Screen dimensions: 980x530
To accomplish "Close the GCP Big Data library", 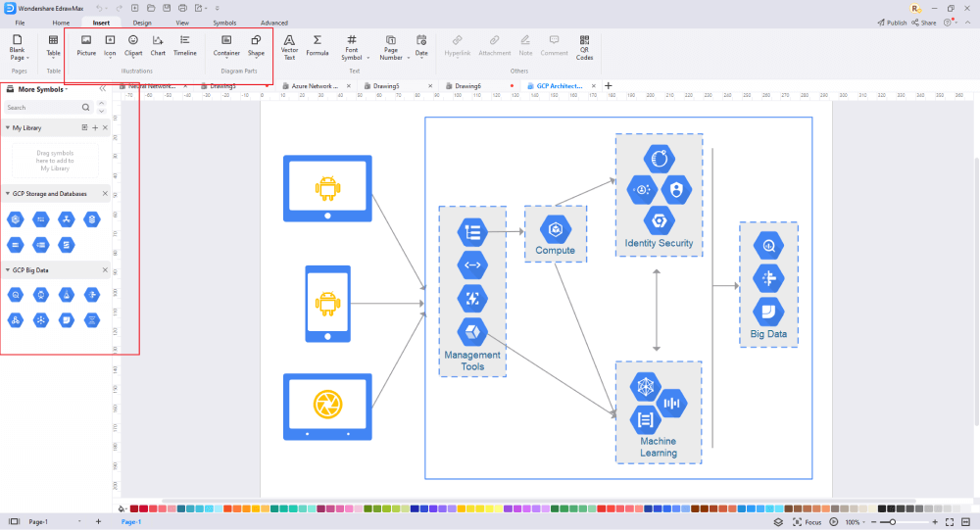I will tap(105, 270).
